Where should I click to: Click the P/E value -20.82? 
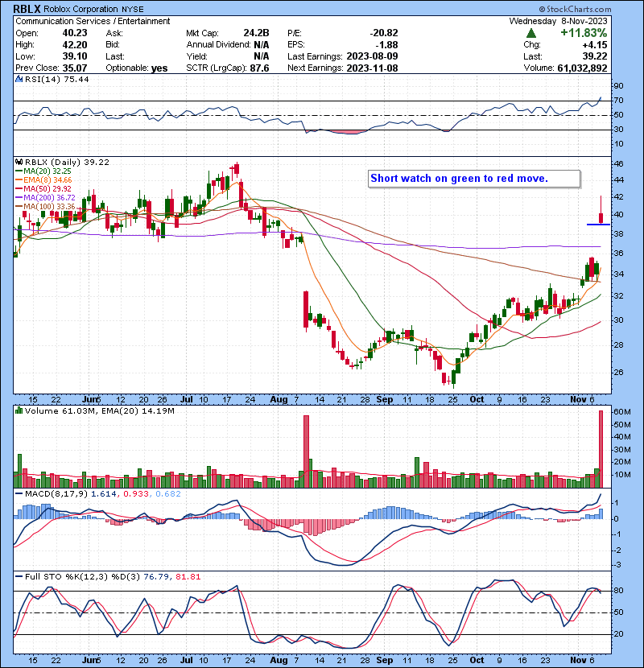pyautogui.click(x=383, y=33)
